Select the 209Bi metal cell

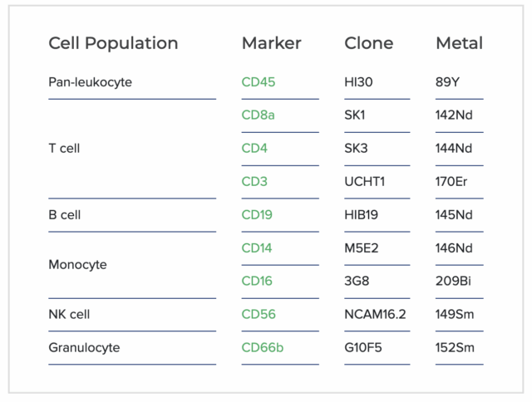coord(453,282)
